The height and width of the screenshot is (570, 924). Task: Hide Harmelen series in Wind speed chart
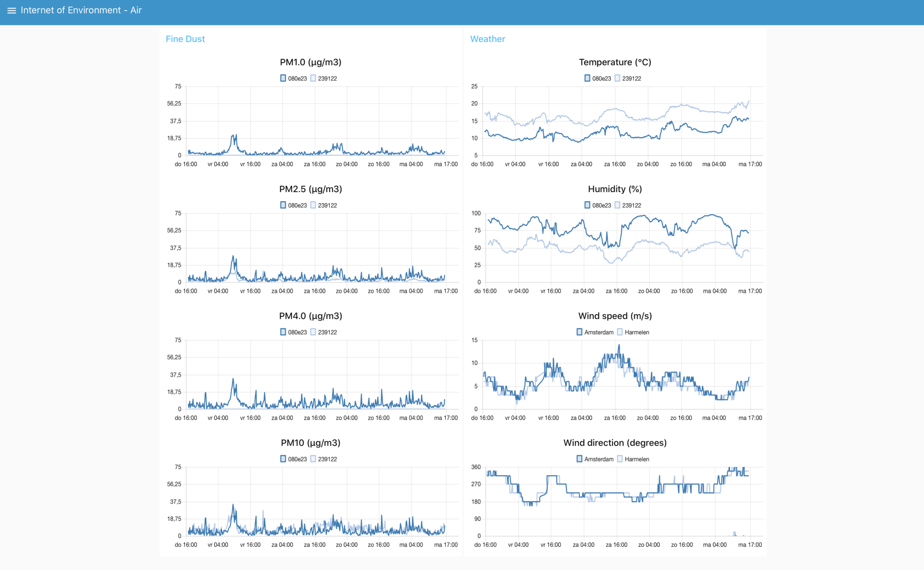click(633, 332)
